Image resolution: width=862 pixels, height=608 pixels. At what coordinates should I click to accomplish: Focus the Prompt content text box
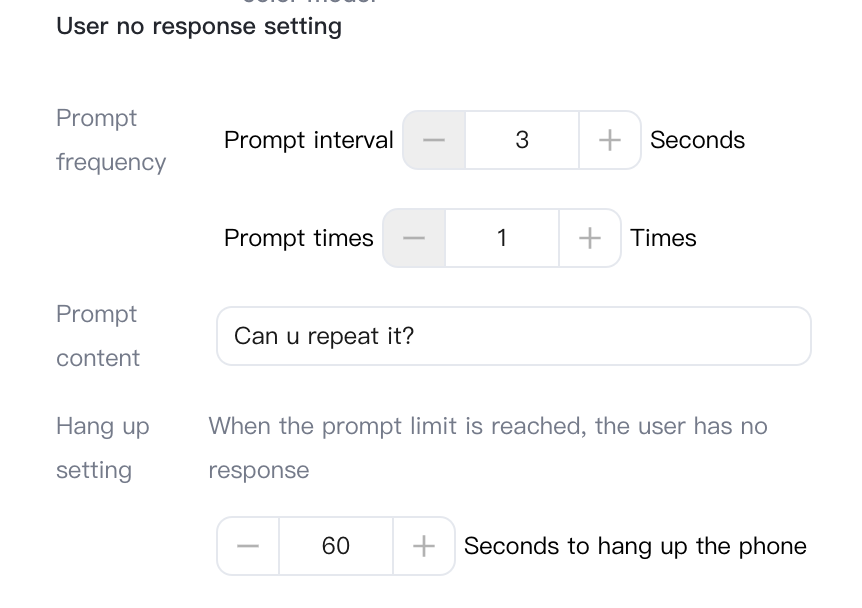[513, 337]
